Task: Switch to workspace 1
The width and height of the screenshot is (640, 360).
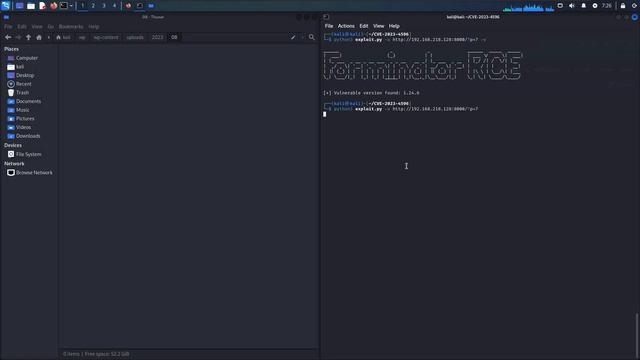Action: click(82, 6)
